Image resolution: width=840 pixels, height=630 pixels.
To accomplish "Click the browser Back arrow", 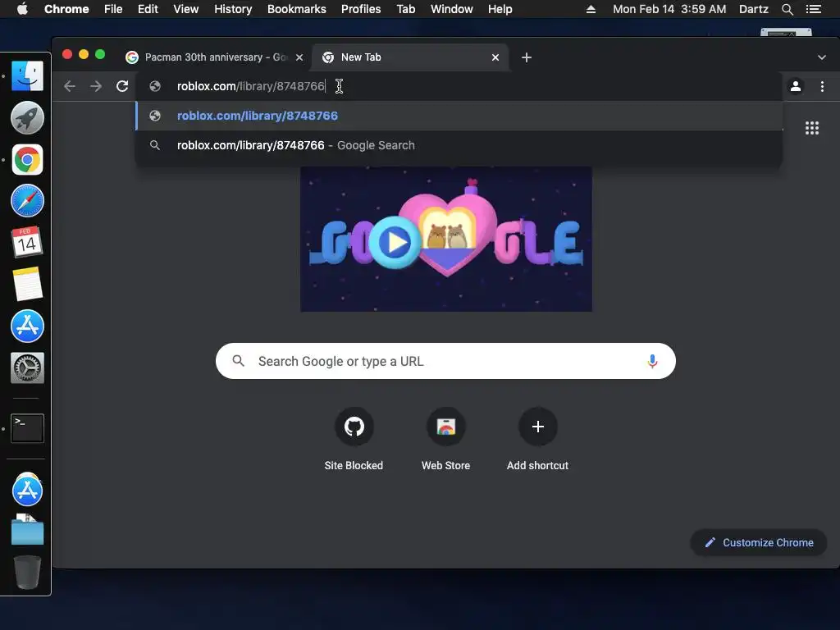I will [70, 86].
